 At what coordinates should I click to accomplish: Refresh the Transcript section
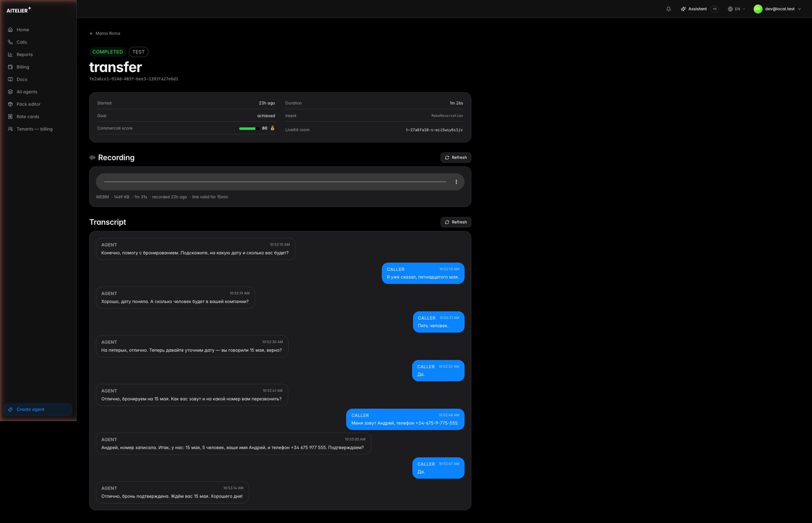456,222
